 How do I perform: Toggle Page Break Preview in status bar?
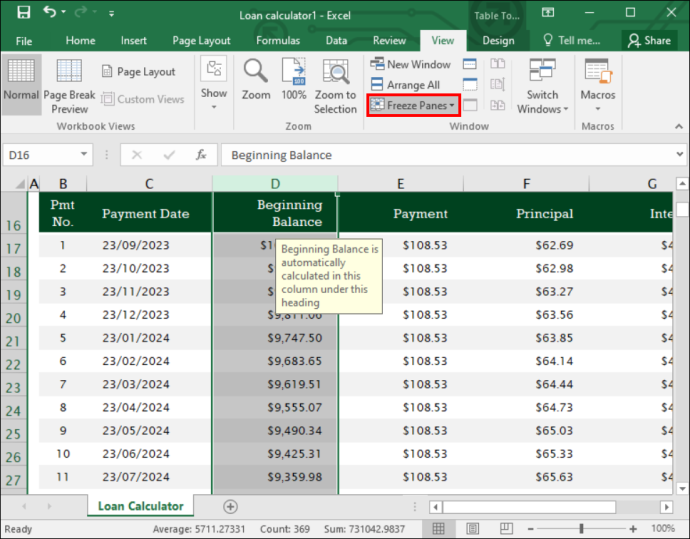(x=506, y=528)
